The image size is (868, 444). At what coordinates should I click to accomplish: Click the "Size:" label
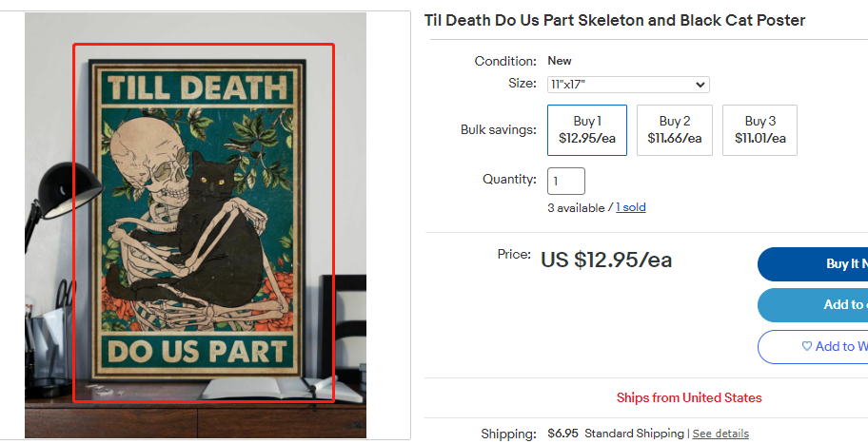(x=523, y=84)
